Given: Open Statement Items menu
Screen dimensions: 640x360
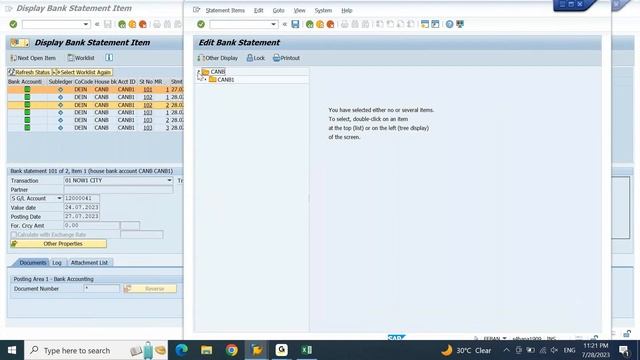Looking at the screenshot, I should 225,11.
